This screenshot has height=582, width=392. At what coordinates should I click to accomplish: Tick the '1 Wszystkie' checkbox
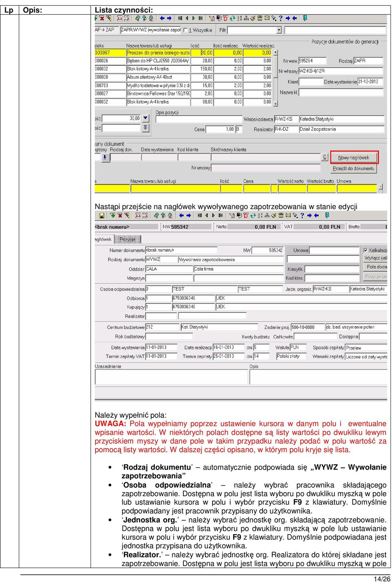point(185,30)
